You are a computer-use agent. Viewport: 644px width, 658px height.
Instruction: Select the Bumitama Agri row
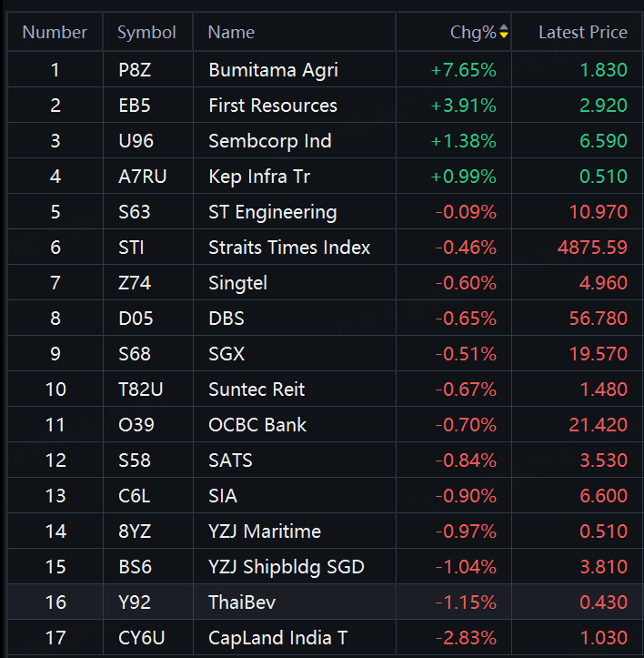coord(273,70)
